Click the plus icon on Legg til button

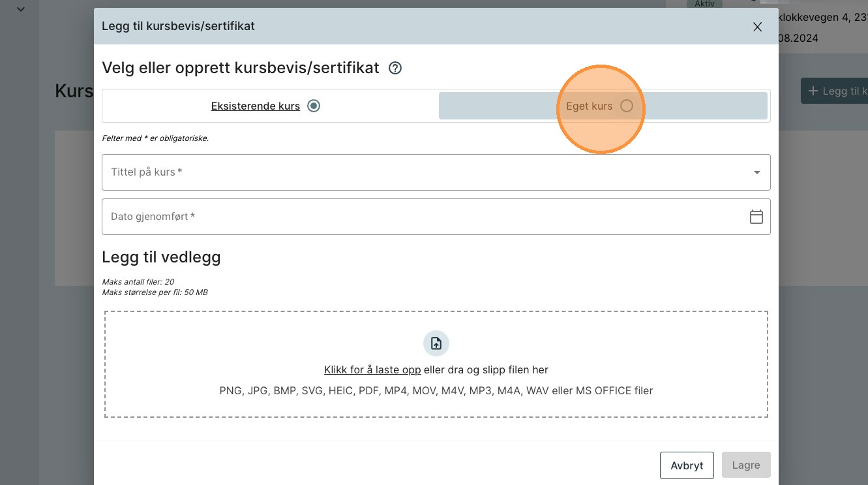pyautogui.click(x=813, y=91)
